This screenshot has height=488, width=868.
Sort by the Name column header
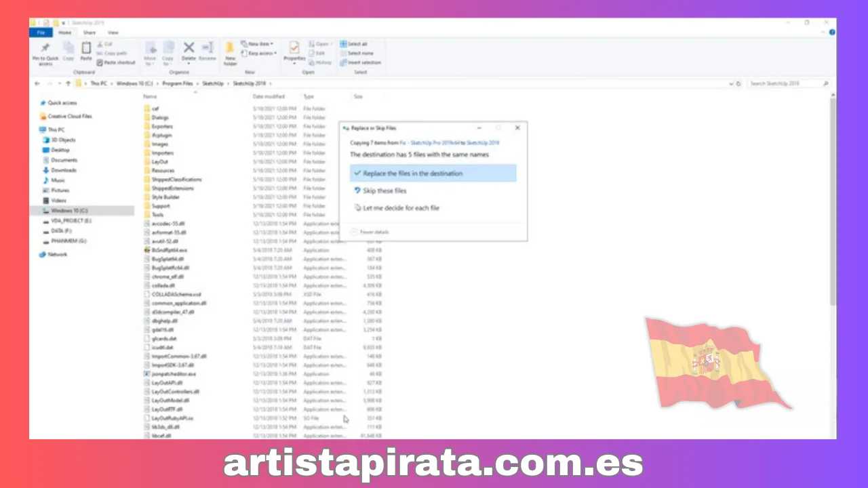point(151,96)
